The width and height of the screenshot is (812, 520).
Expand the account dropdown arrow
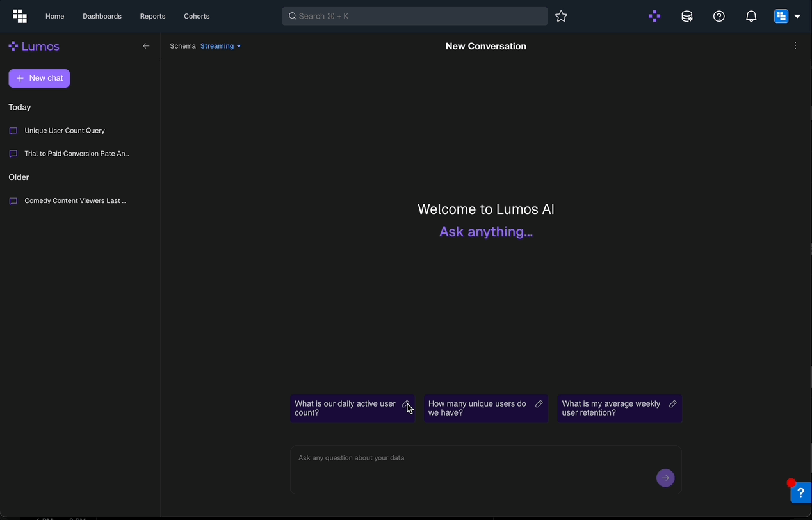click(797, 17)
